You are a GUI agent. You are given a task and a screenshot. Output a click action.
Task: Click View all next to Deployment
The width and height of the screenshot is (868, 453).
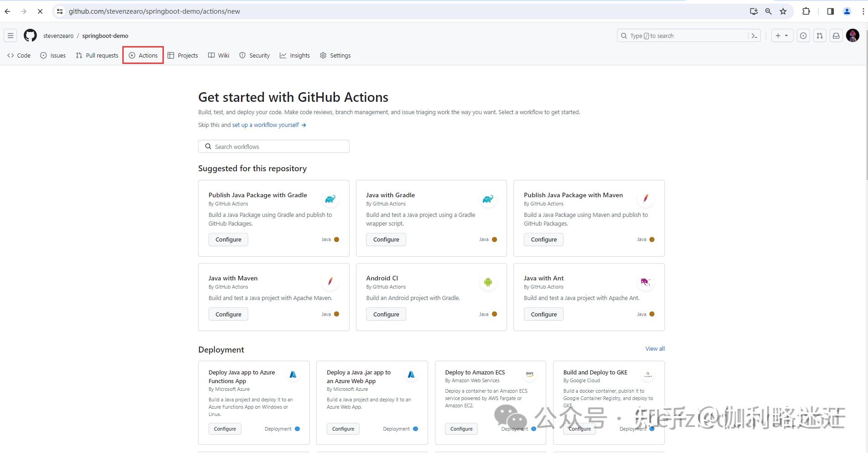tap(655, 348)
